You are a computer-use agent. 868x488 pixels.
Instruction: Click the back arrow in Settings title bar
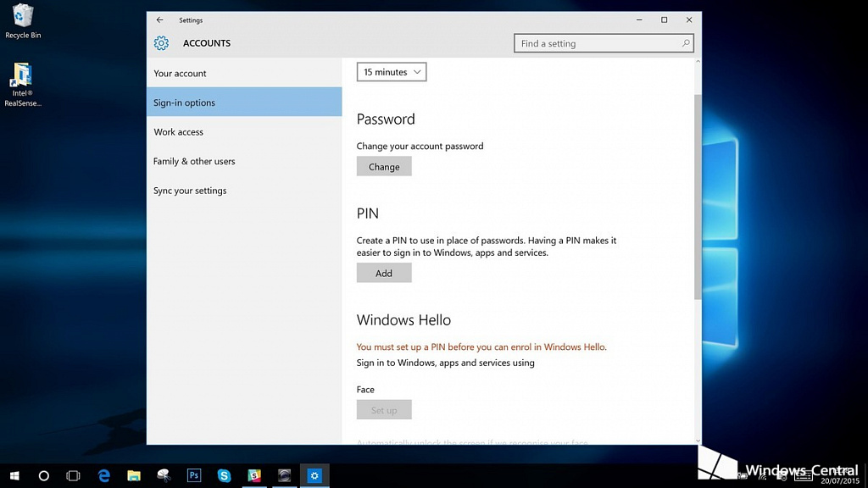(x=159, y=20)
